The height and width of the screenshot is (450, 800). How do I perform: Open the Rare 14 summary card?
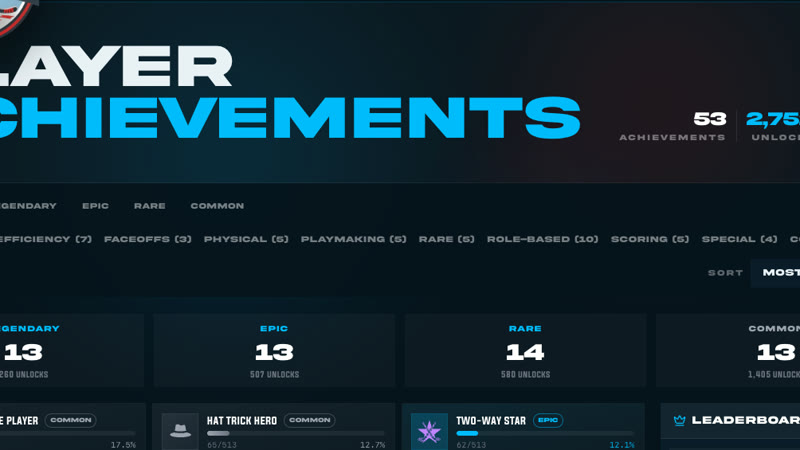tap(525, 351)
